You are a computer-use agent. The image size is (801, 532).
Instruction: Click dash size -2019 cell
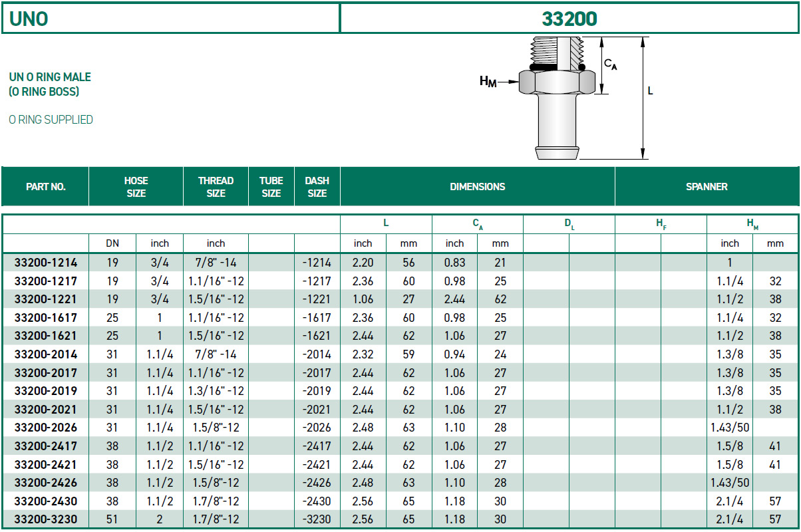click(x=316, y=391)
